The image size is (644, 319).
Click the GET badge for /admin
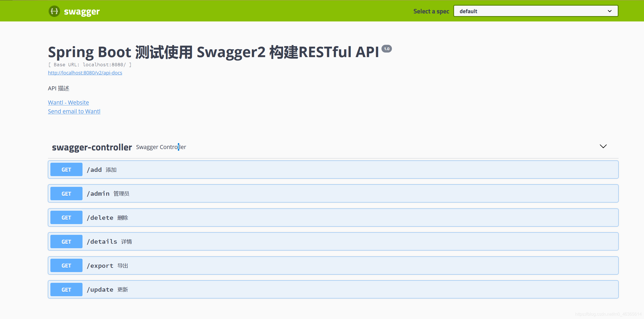[x=66, y=194]
